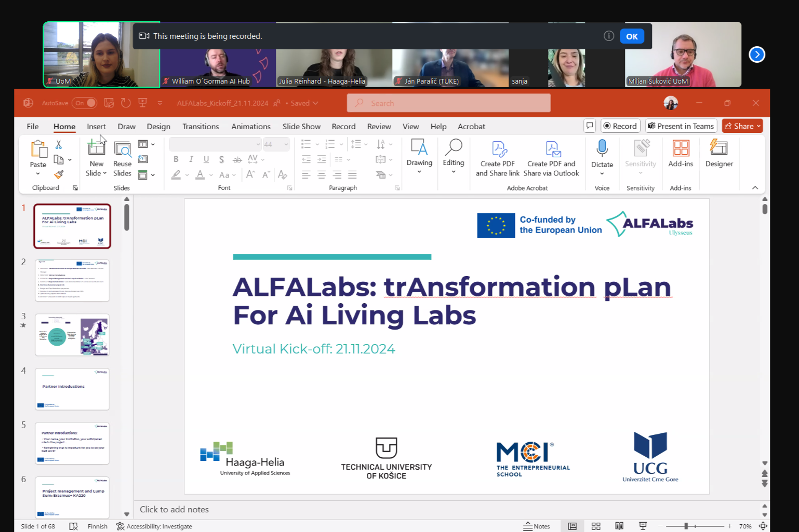Toggle Bold formatting

176,159
